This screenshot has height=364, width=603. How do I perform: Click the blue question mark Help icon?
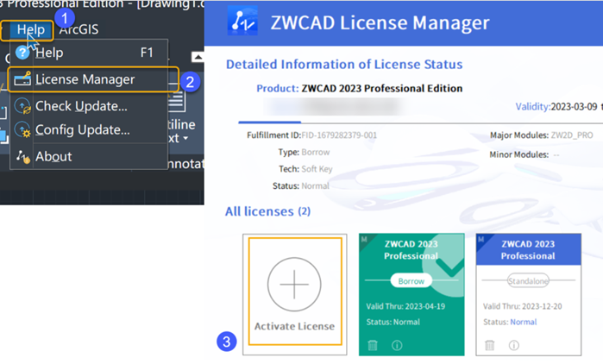(22, 53)
